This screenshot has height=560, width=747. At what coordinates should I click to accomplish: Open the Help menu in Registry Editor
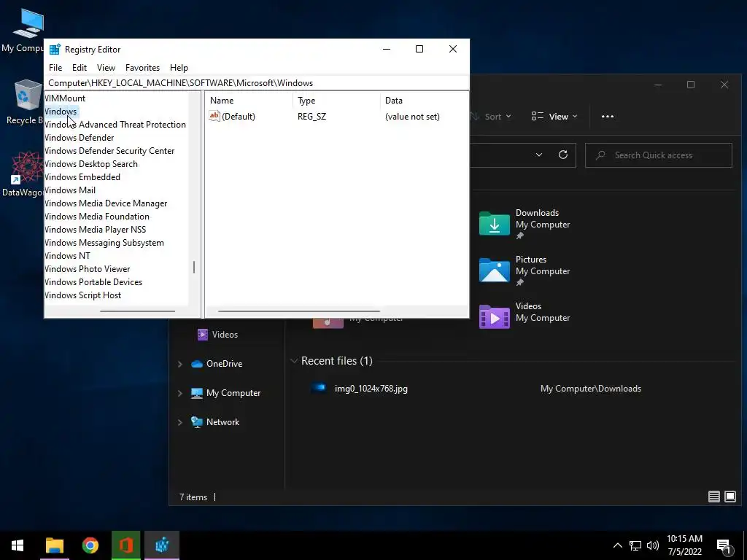179,68
